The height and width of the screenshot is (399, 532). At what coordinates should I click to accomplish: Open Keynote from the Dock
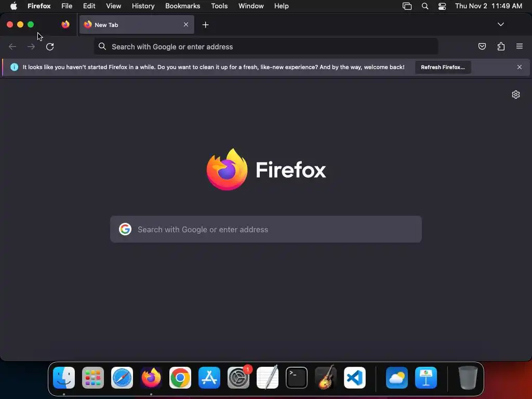(x=426, y=378)
